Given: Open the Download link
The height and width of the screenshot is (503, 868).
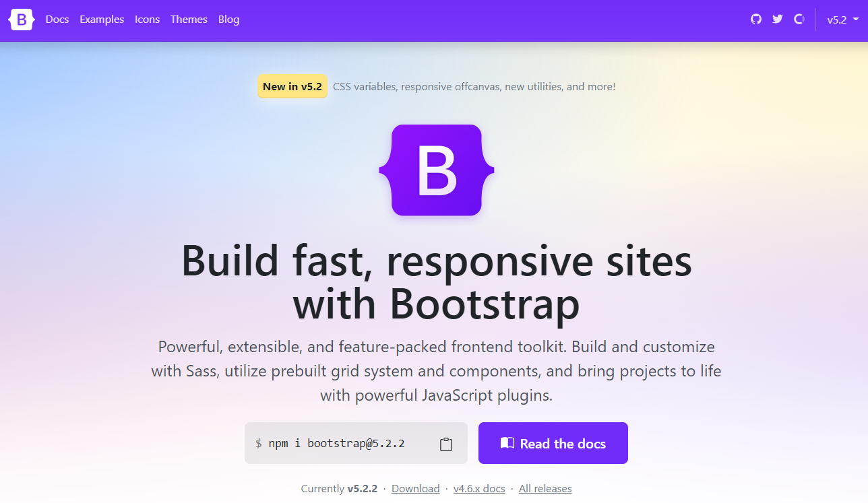Looking at the screenshot, I should coord(416,489).
